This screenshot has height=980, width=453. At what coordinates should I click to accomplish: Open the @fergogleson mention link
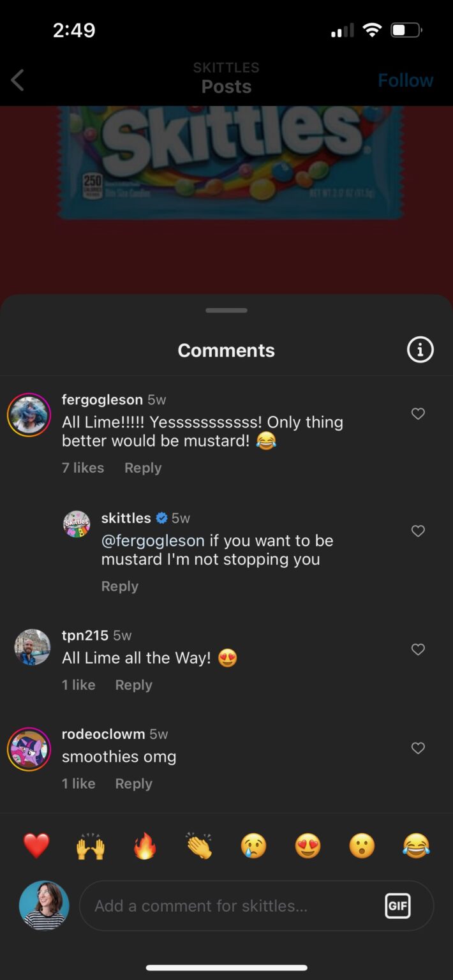pyautogui.click(x=153, y=540)
